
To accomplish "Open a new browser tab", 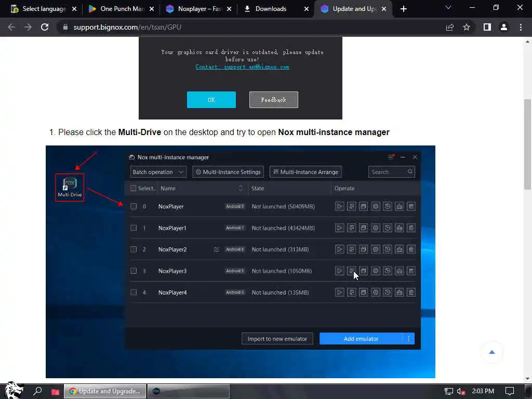I will click(x=403, y=9).
